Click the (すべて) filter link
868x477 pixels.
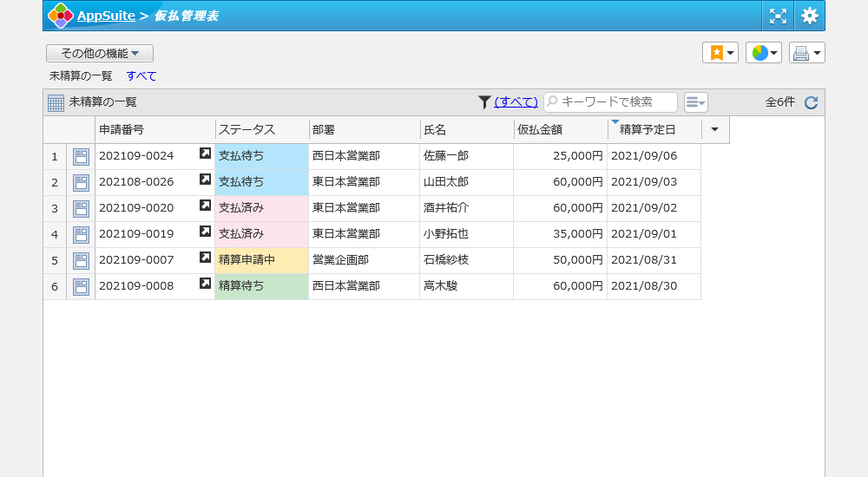point(516,102)
